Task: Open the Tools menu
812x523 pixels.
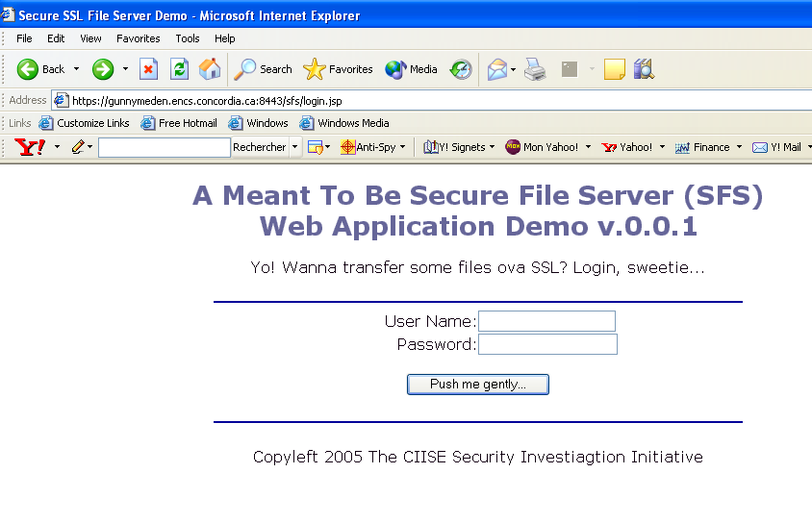Action: (187, 38)
